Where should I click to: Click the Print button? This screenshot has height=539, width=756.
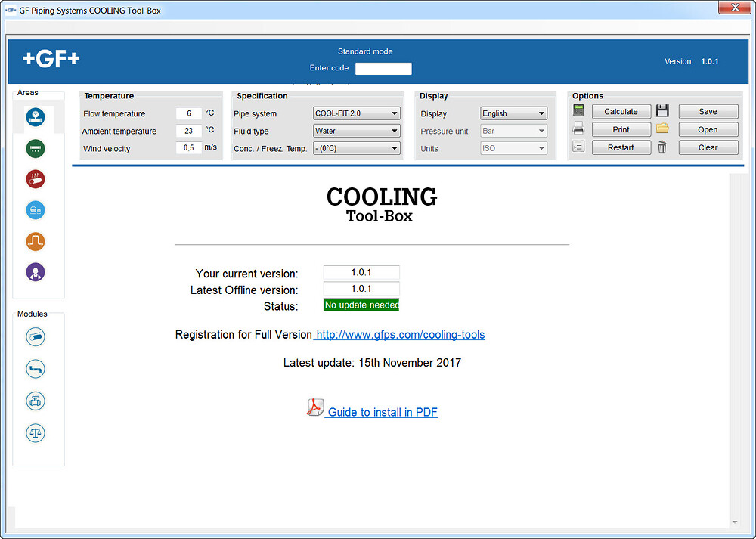click(x=621, y=130)
